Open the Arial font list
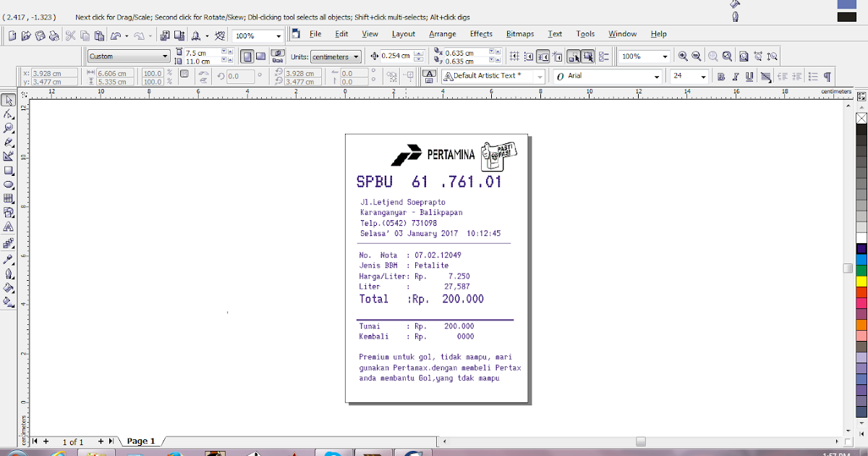Screen dimensions: 868x456 coord(657,75)
